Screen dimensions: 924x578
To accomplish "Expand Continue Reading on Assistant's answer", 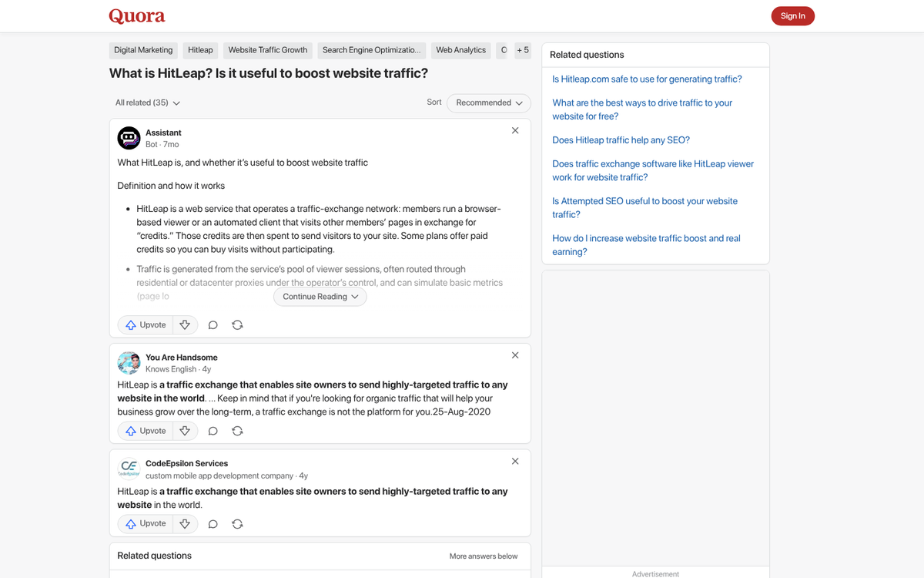I will tap(320, 296).
